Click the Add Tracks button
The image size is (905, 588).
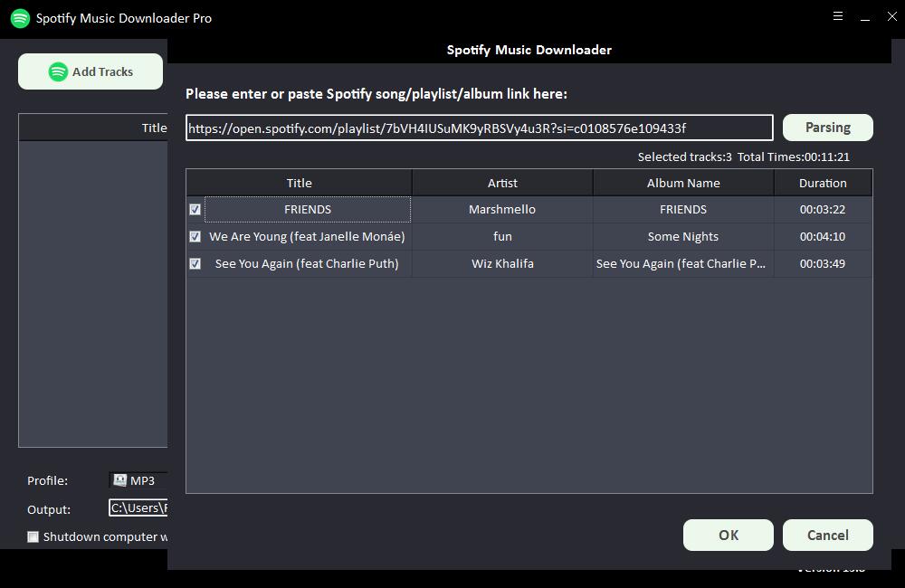(x=90, y=71)
